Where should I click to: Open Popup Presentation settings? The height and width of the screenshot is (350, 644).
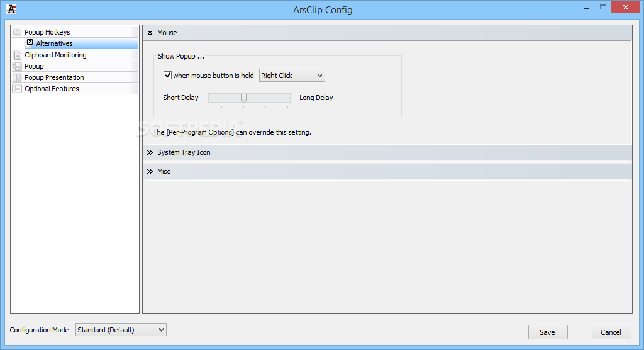point(54,77)
